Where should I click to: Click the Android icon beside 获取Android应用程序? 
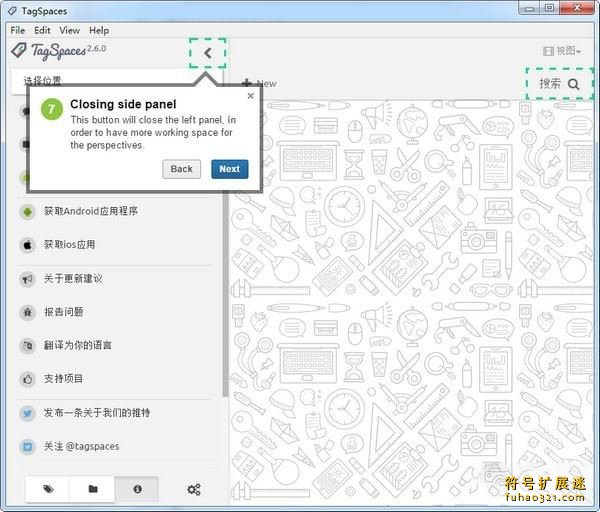click(x=28, y=211)
